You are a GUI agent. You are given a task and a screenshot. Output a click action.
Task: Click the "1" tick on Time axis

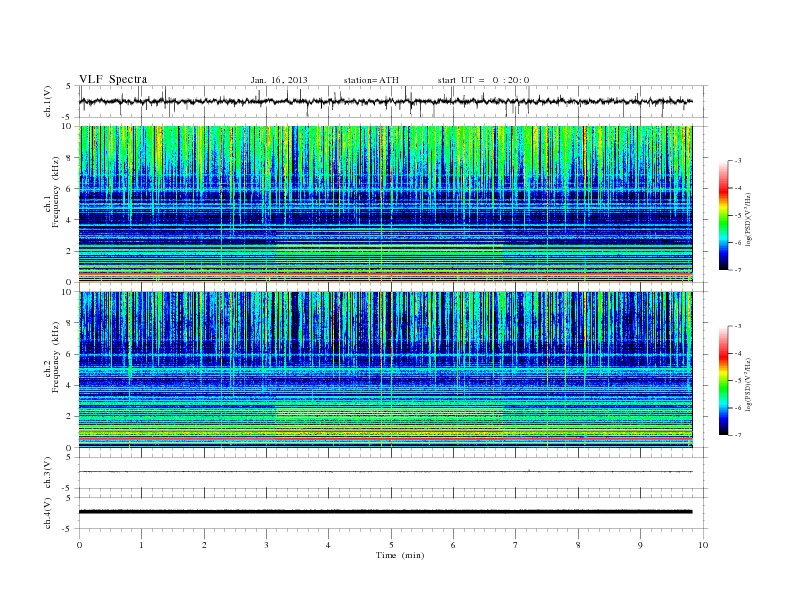pos(141,545)
